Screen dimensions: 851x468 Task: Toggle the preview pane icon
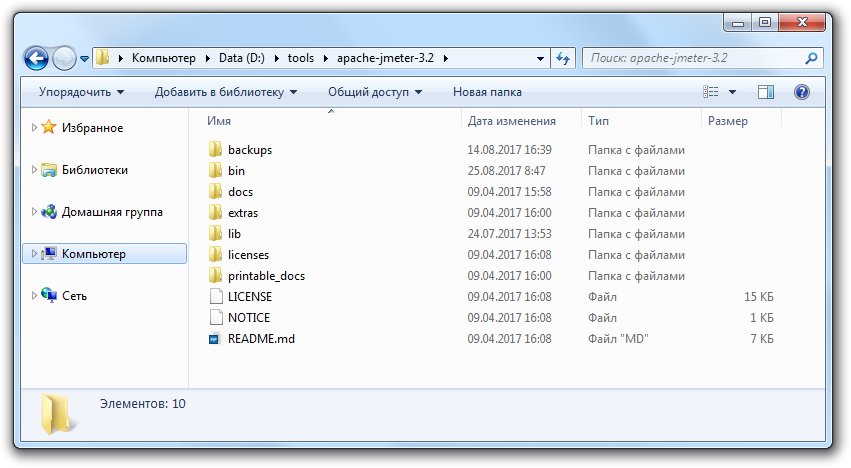(x=766, y=92)
